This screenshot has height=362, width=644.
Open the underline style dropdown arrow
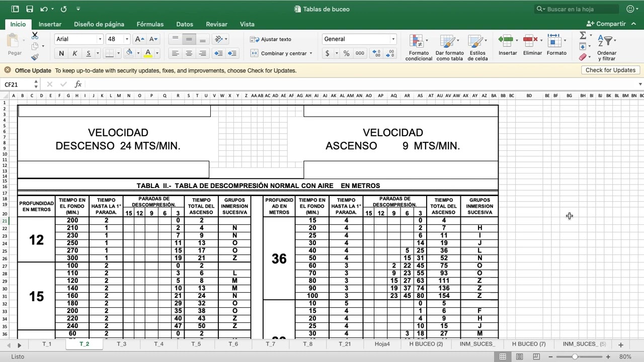tap(97, 53)
